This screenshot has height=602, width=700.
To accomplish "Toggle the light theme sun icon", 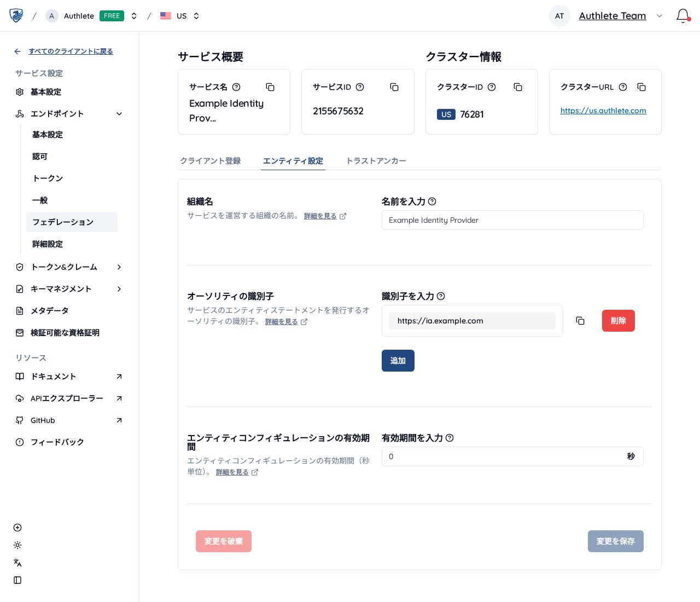I will click(x=17, y=545).
